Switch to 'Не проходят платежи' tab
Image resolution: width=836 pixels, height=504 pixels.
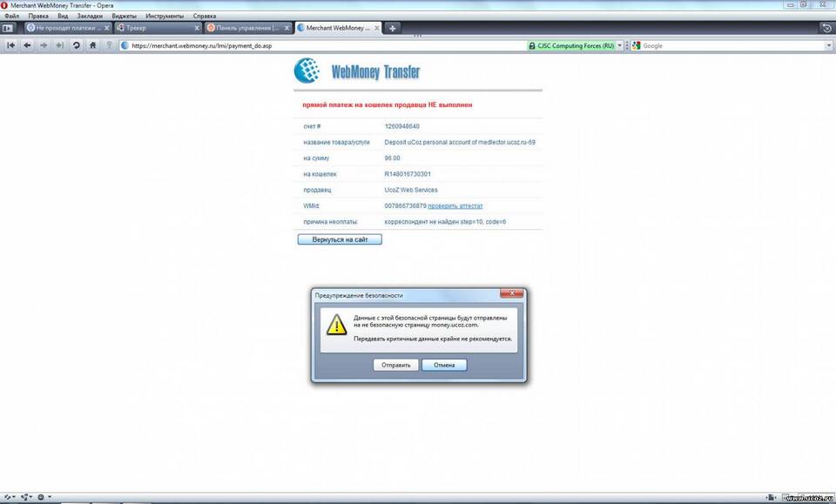[x=68, y=28]
